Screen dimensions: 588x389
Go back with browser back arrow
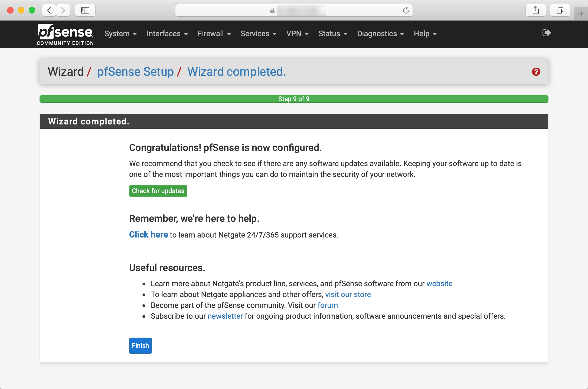coord(49,11)
